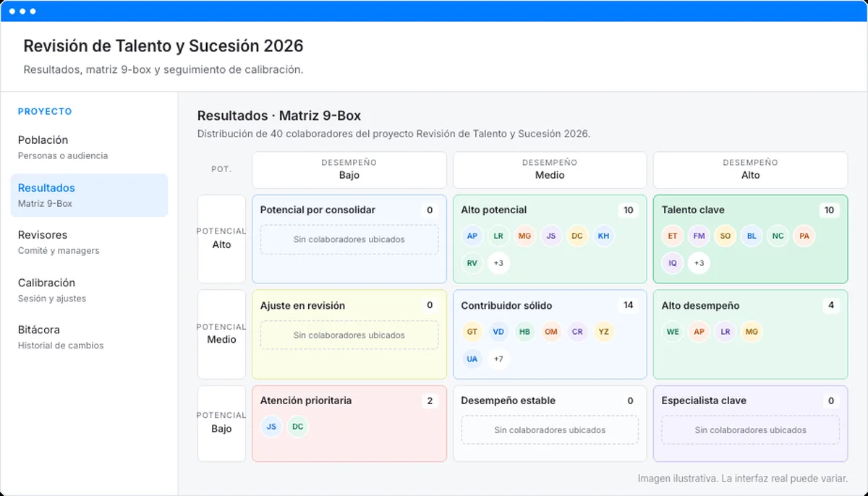Show the +7 more in Contribuidor sólido
The image size is (868, 496).
point(498,359)
